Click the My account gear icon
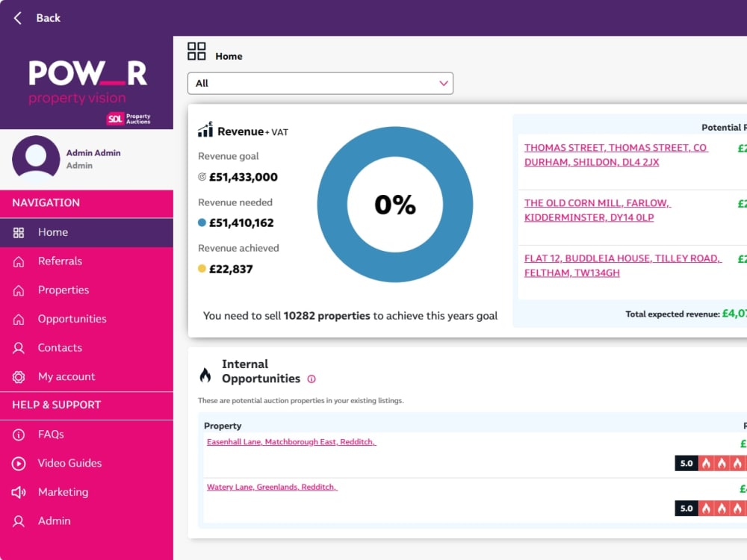Viewport: 747px width, 560px height. point(19,377)
